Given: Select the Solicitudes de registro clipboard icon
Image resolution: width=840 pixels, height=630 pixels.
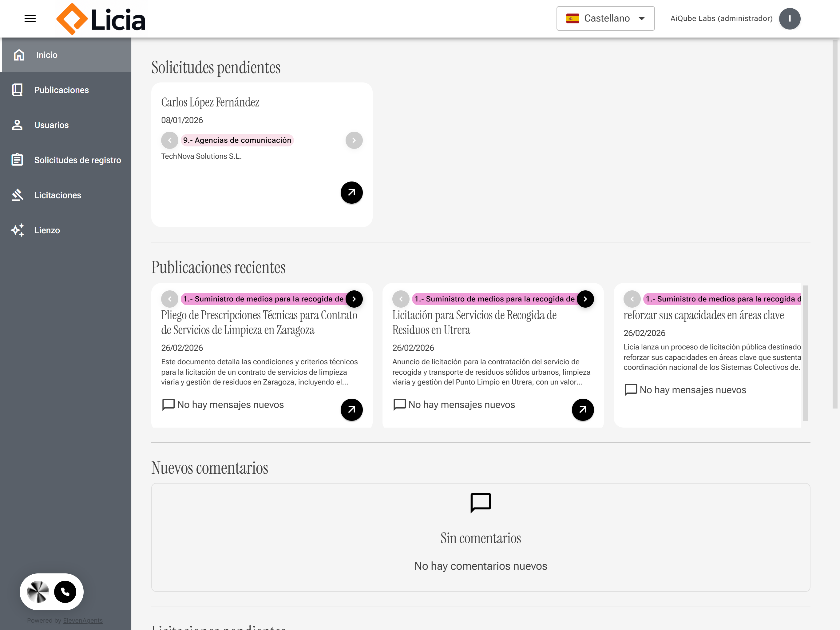Looking at the screenshot, I should (x=17, y=160).
